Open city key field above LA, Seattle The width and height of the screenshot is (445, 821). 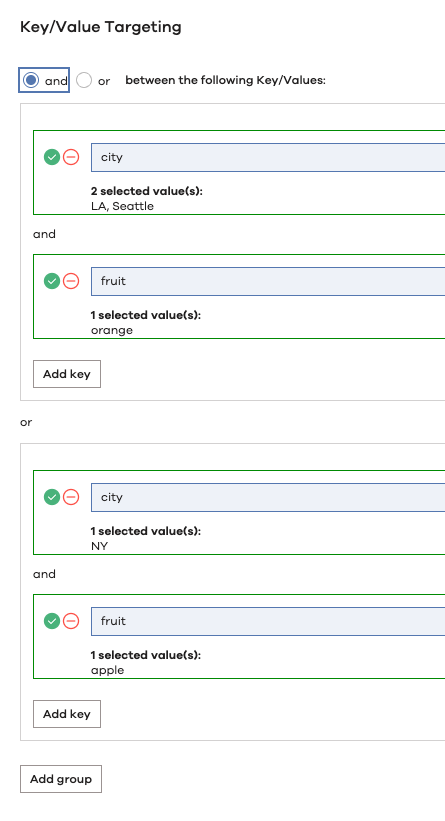tap(268, 158)
